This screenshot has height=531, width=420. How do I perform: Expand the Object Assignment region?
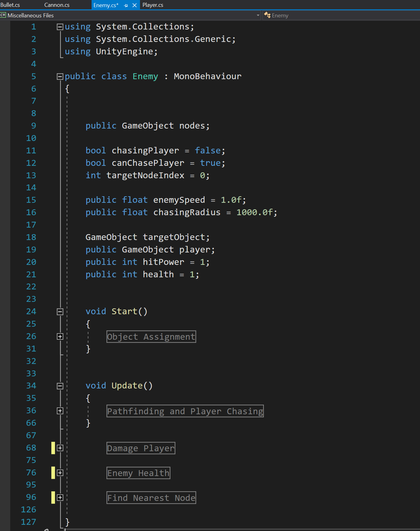[60, 337]
